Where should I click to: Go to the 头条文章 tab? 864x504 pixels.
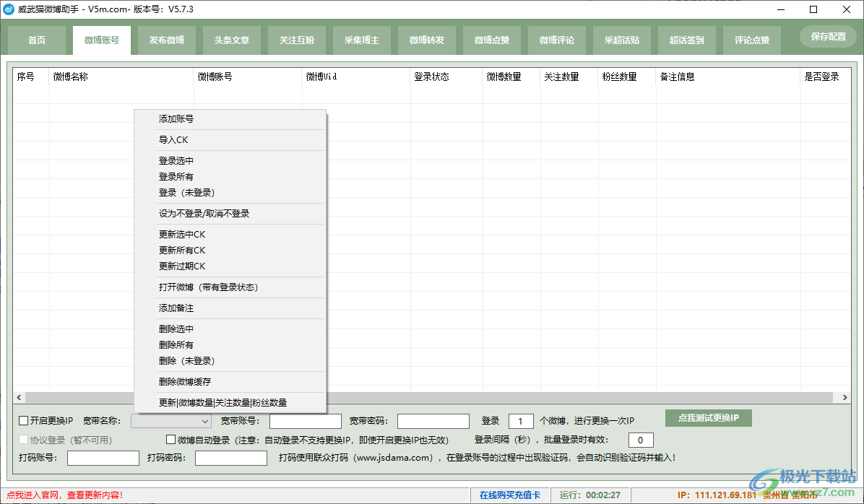coord(232,40)
